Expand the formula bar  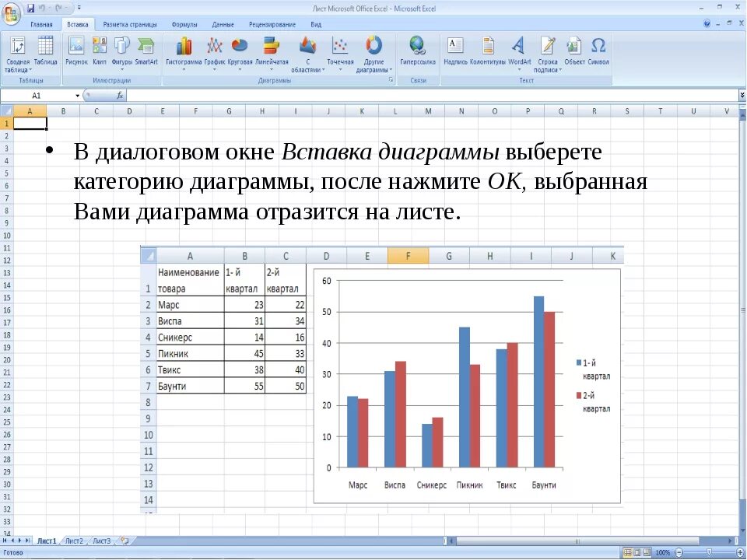742,96
